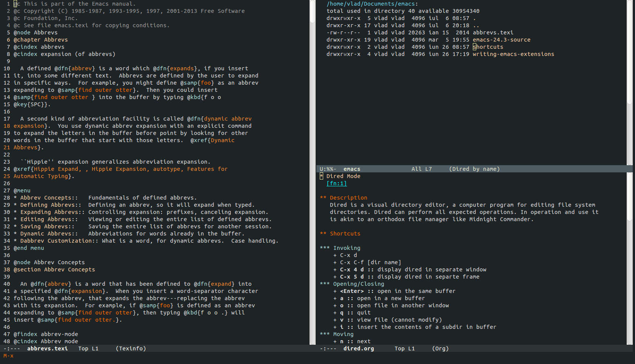The height and width of the screenshot is (364, 635).
Task: Click the 'q :: quit' item
Action: coord(352,313)
